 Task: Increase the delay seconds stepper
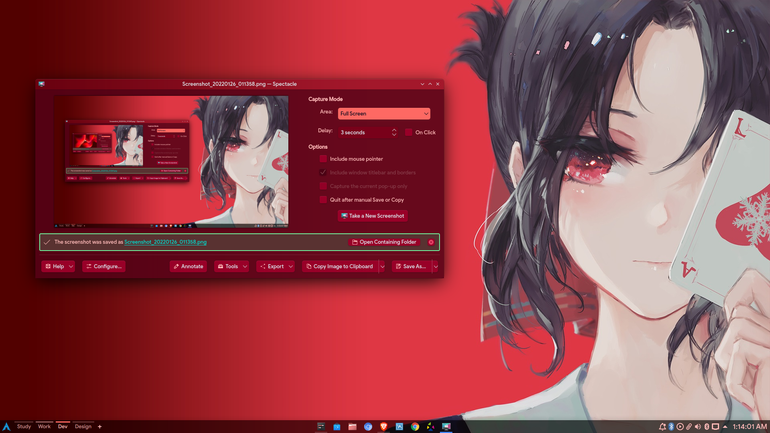pyautogui.click(x=394, y=130)
